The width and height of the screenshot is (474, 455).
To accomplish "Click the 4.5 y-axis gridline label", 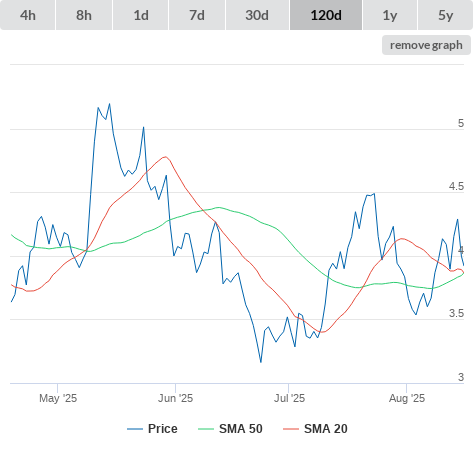I will (x=456, y=186).
